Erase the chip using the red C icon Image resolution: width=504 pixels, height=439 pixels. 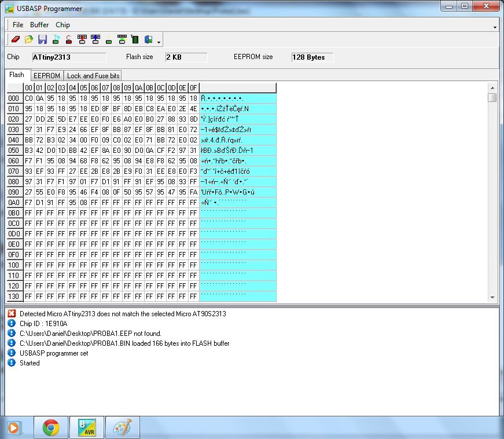point(69,39)
